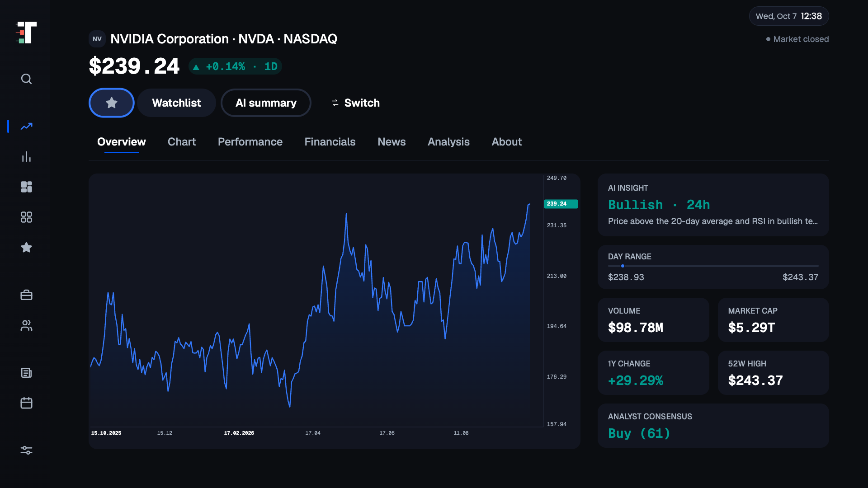Viewport: 868px width, 488px height.
Task: Select the Overview tab
Action: (122, 142)
